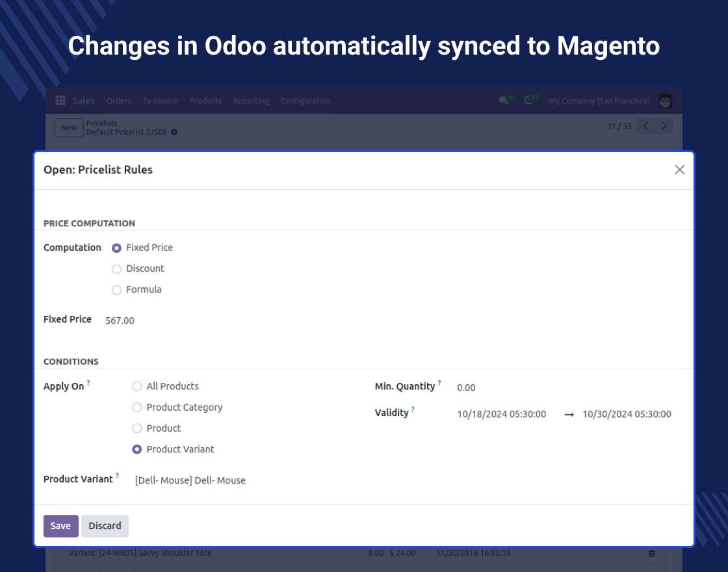Go to next record arrow
Viewport: 728px width, 572px height.
[664, 126]
